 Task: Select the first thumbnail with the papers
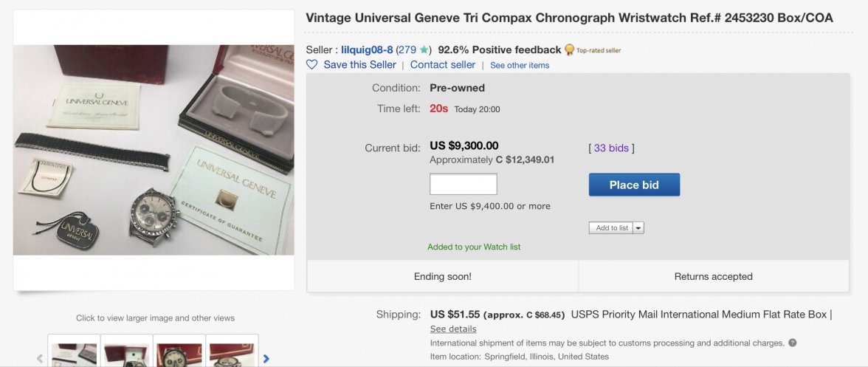(75, 353)
